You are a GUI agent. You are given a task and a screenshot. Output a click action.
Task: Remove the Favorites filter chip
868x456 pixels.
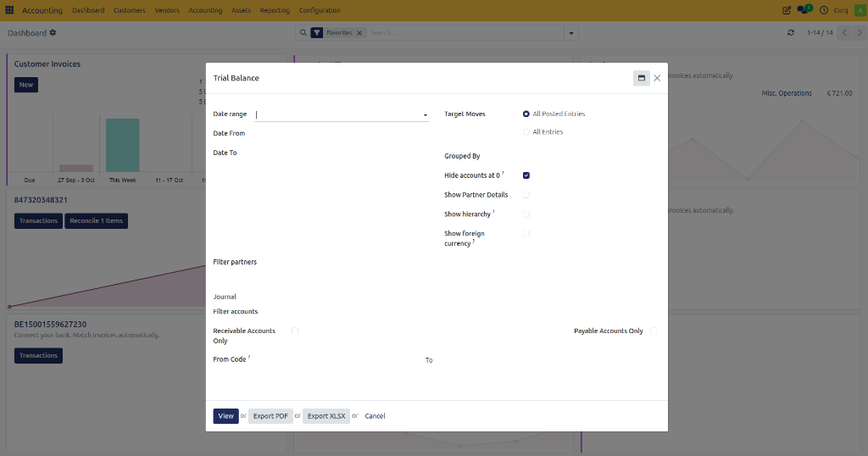pos(359,33)
